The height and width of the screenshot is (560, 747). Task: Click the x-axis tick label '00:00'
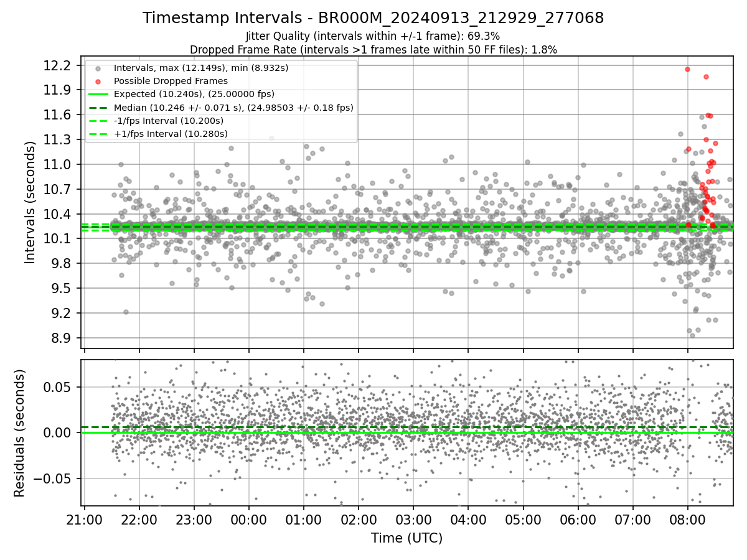click(248, 518)
